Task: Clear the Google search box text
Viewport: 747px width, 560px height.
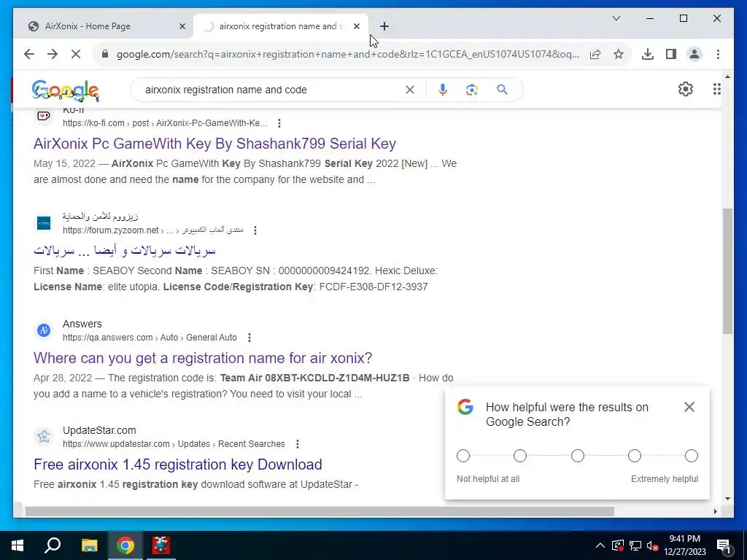Action: click(x=410, y=90)
